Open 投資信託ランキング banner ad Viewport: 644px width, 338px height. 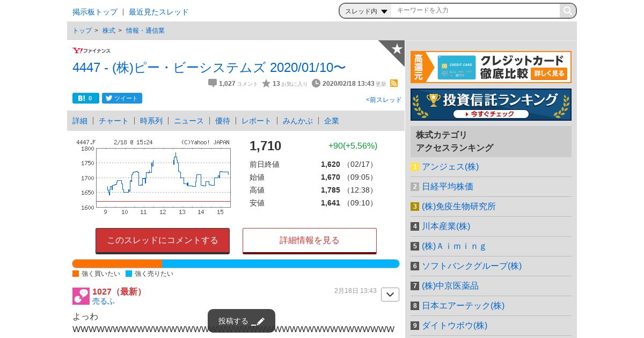click(491, 105)
